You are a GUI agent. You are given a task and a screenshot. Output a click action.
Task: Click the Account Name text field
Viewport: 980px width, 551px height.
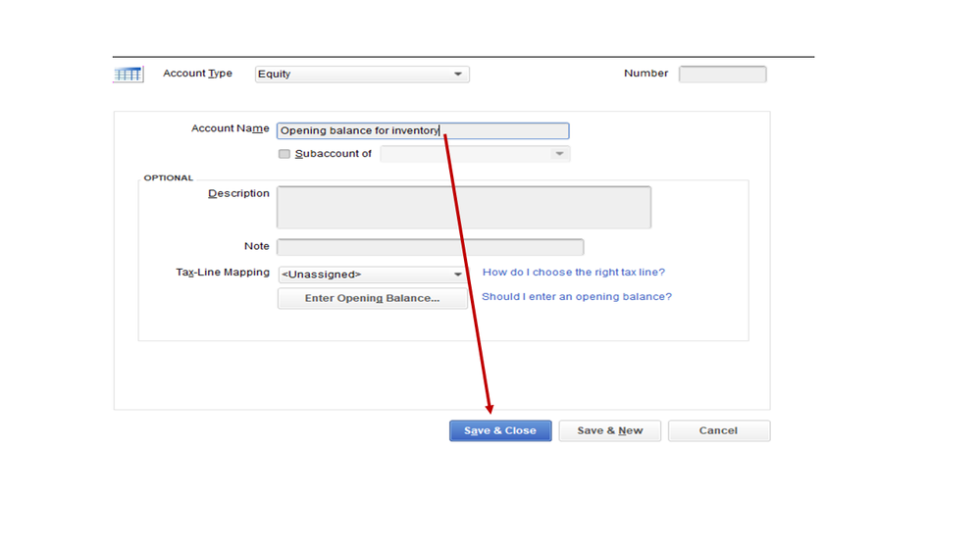point(423,130)
